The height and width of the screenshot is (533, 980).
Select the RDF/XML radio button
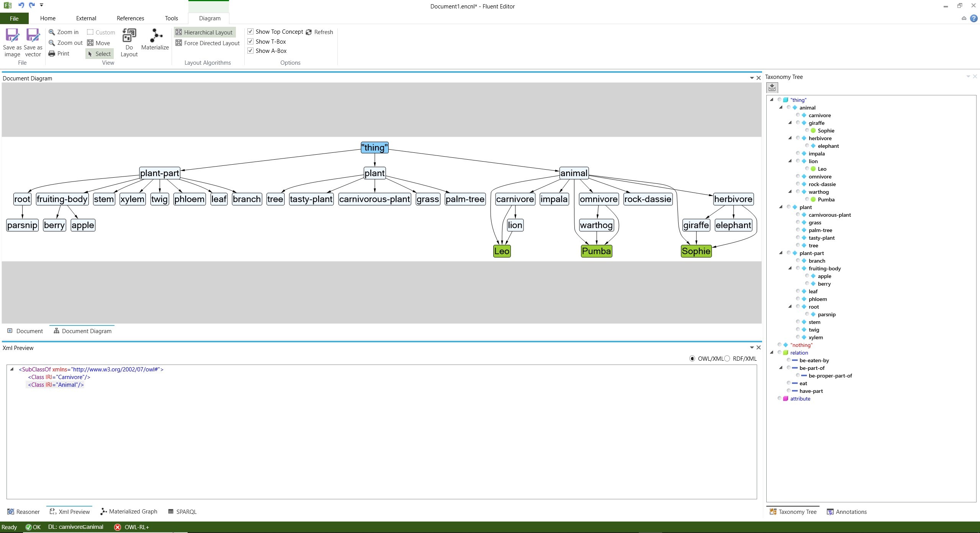point(727,359)
